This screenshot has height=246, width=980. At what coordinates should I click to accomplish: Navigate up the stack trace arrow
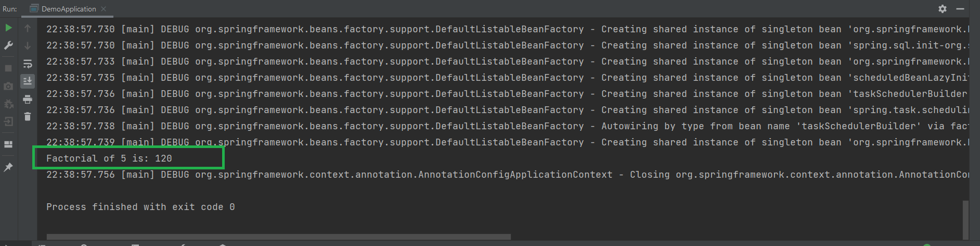28,28
